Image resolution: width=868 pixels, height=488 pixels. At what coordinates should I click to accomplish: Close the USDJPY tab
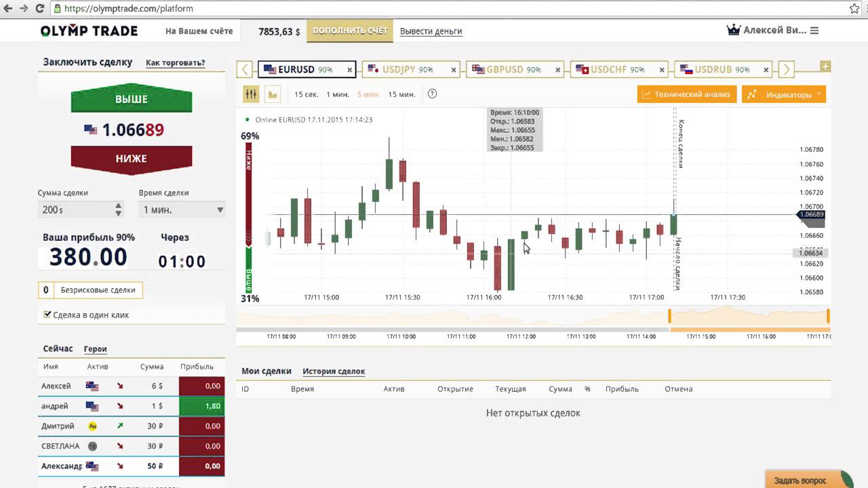(x=454, y=70)
